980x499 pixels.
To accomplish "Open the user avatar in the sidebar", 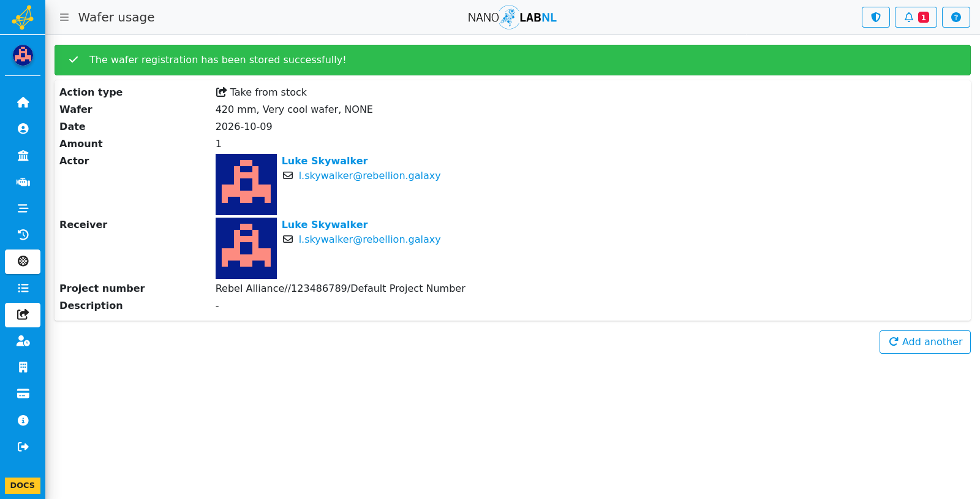I will pos(23,55).
